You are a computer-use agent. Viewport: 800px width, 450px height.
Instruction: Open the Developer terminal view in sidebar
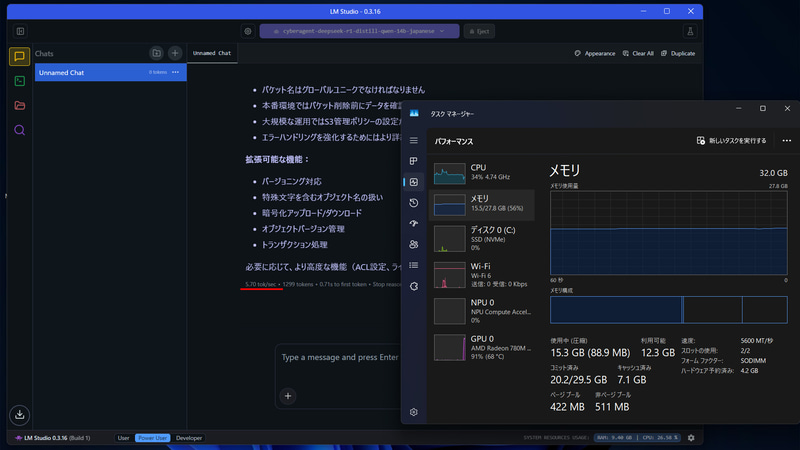tap(19, 81)
